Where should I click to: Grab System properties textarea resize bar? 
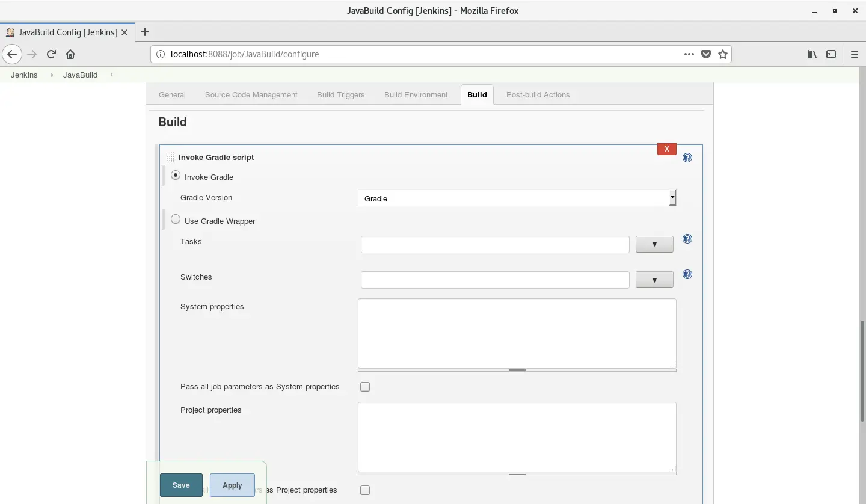click(517, 370)
